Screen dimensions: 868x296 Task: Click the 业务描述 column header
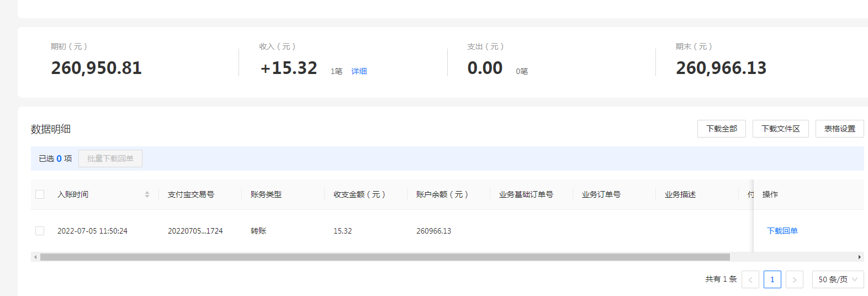pos(680,194)
